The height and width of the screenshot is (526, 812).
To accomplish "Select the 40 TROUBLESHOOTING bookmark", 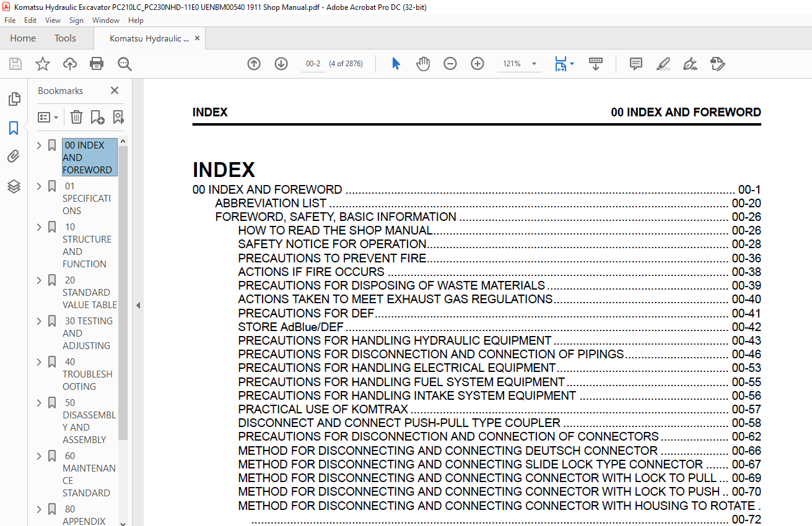I will (87, 374).
